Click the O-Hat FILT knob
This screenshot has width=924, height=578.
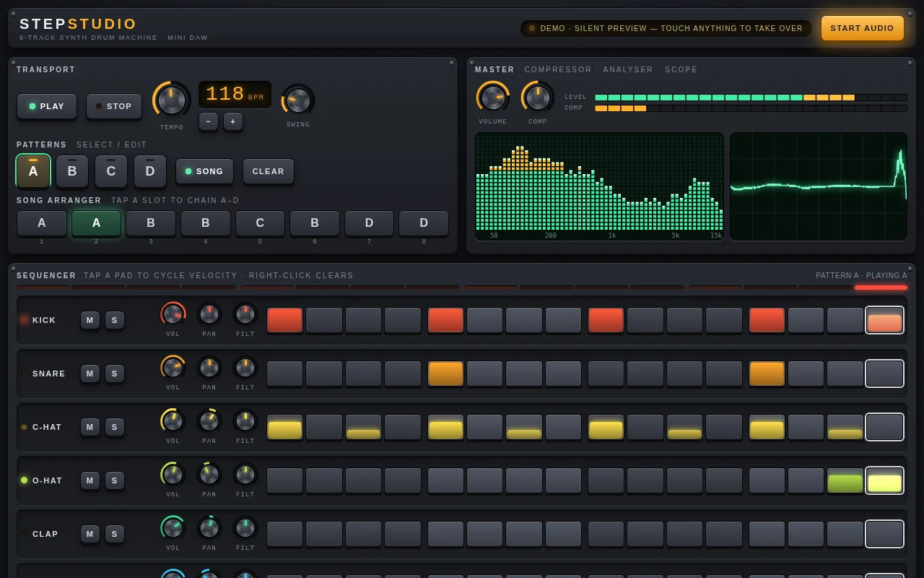pyautogui.click(x=245, y=474)
